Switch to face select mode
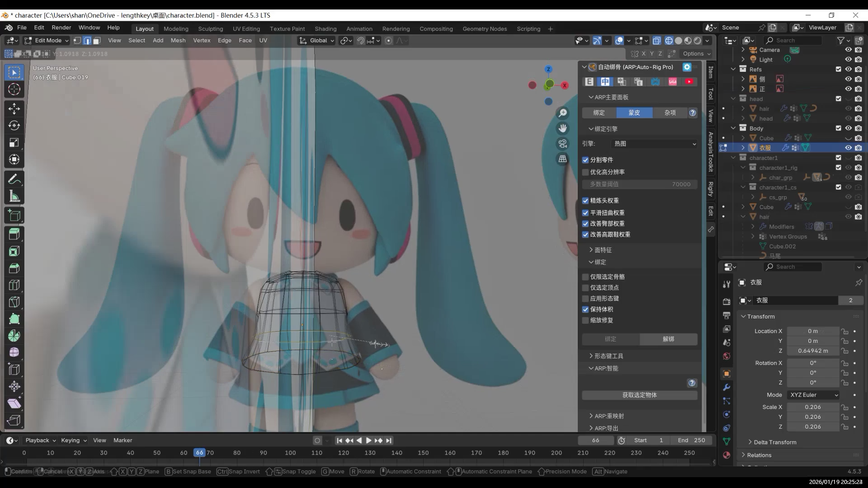868x488 pixels. tap(97, 41)
